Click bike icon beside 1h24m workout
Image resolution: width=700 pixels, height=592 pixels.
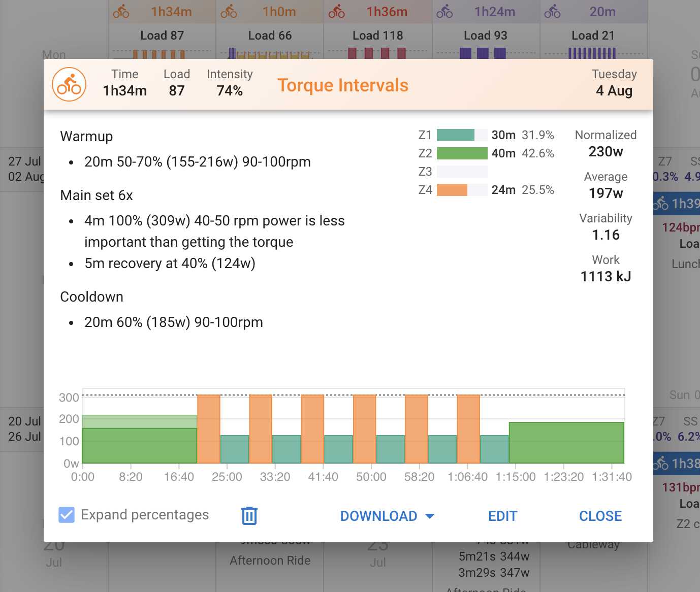tap(444, 11)
